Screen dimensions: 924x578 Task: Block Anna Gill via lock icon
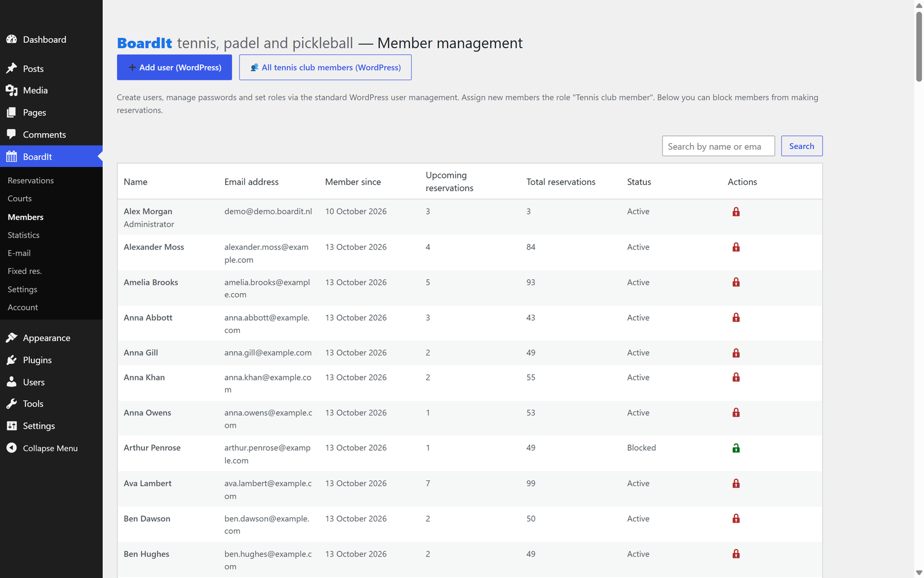click(x=736, y=353)
